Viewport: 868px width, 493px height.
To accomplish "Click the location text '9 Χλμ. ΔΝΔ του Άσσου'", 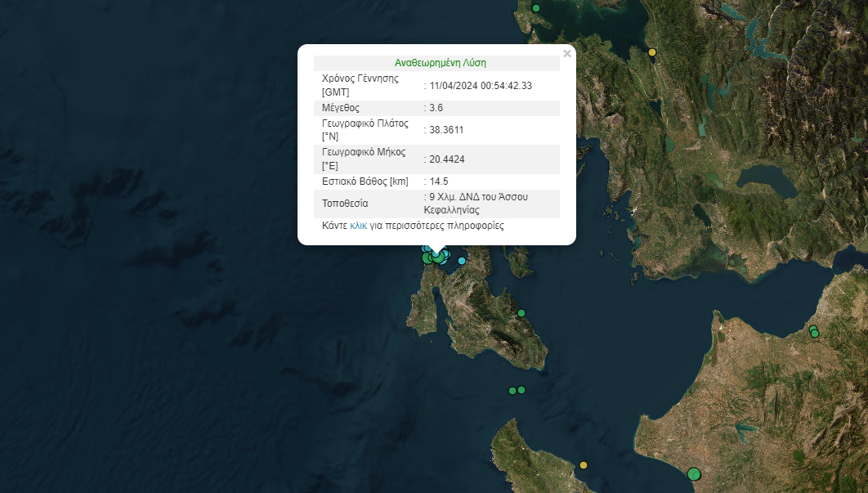I will [479, 197].
